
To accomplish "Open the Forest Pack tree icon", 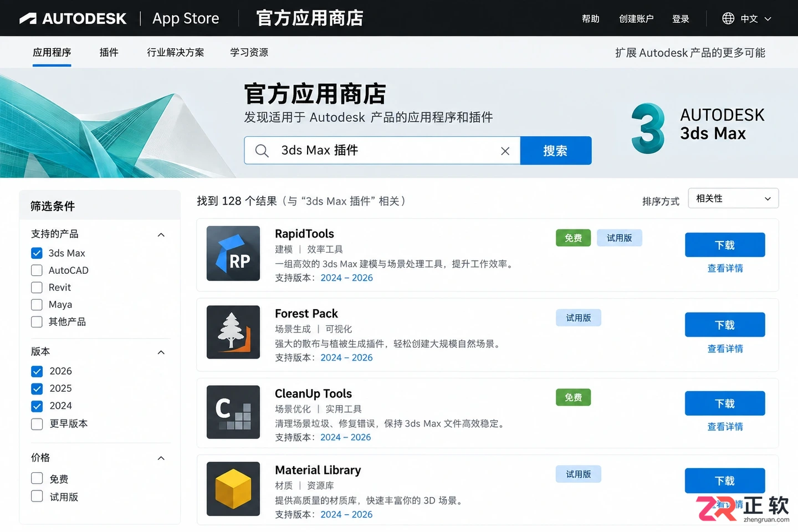I will click(x=233, y=332).
